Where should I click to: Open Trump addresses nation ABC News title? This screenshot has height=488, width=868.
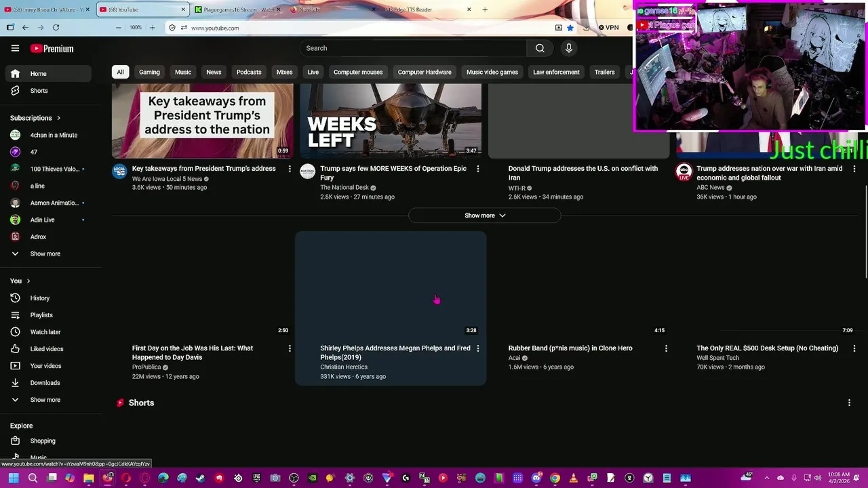click(x=769, y=173)
